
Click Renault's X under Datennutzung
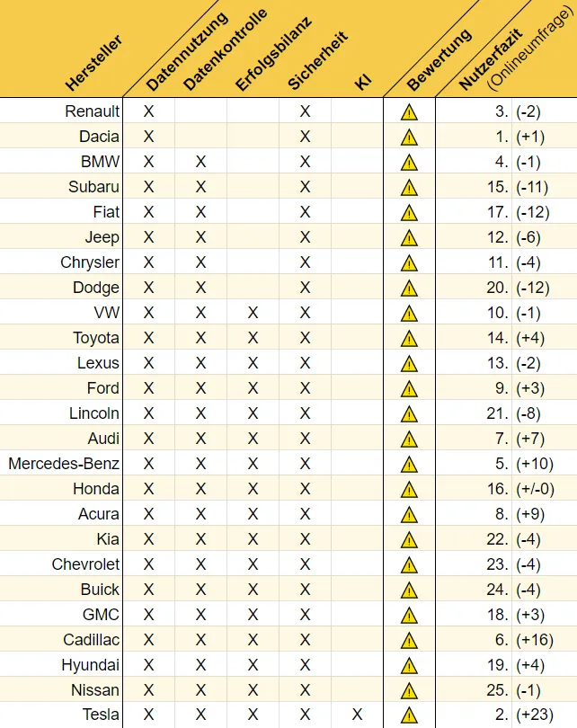coord(148,111)
